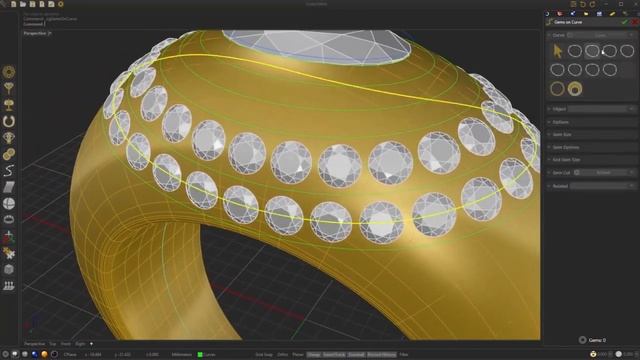The height and width of the screenshot is (360, 640).
Task: Cancel Gems on Curve with red X
Action: 635,22
